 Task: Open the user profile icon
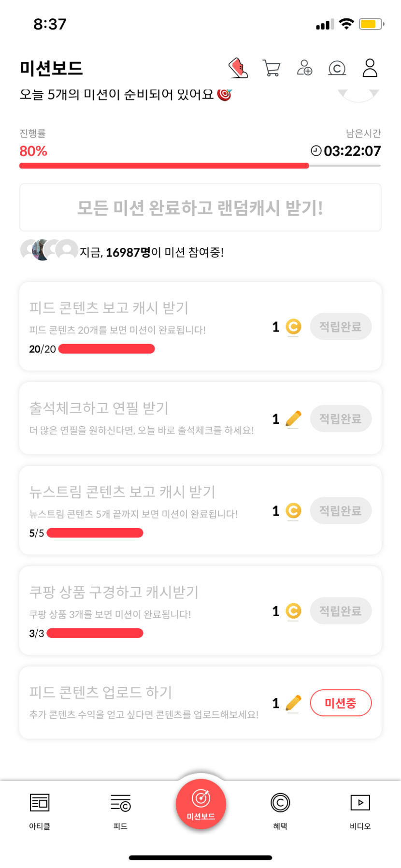[x=370, y=68]
